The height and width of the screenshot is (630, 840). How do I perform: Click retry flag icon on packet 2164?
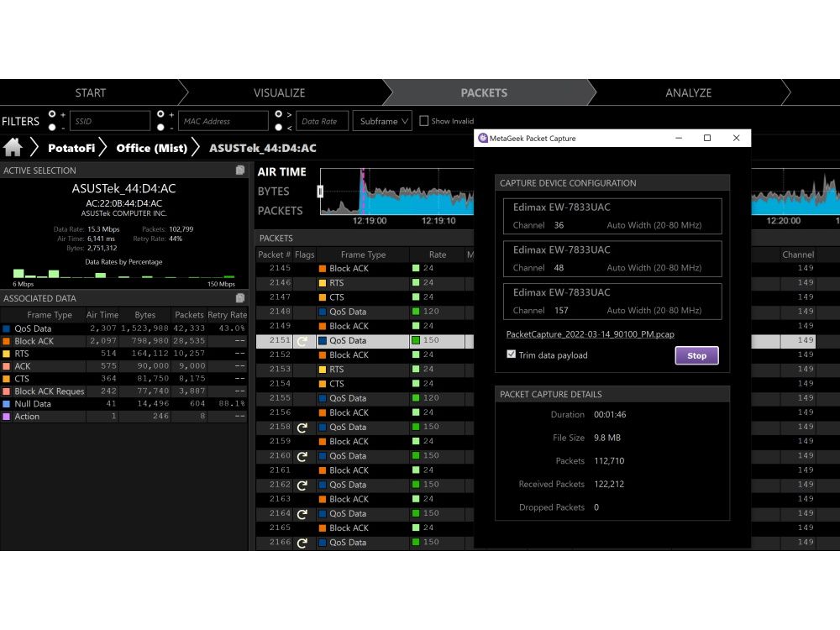pyautogui.click(x=302, y=514)
